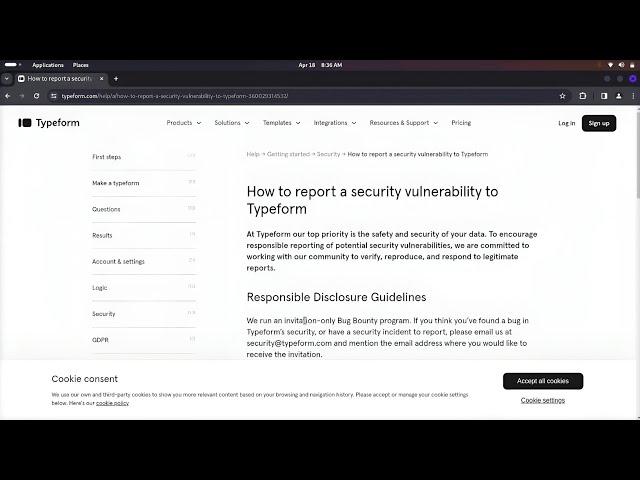
Task: Open the First steps sidebar category
Action: [x=144, y=157]
